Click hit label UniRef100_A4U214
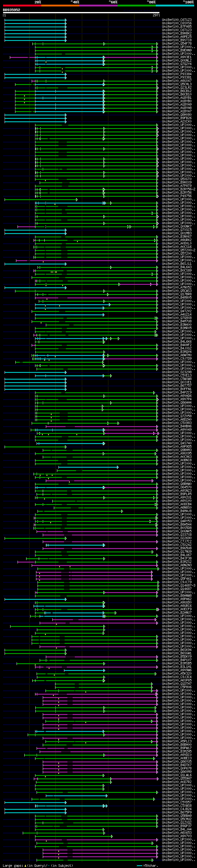This screenshot has height=868, width=197. tap(177, 314)
